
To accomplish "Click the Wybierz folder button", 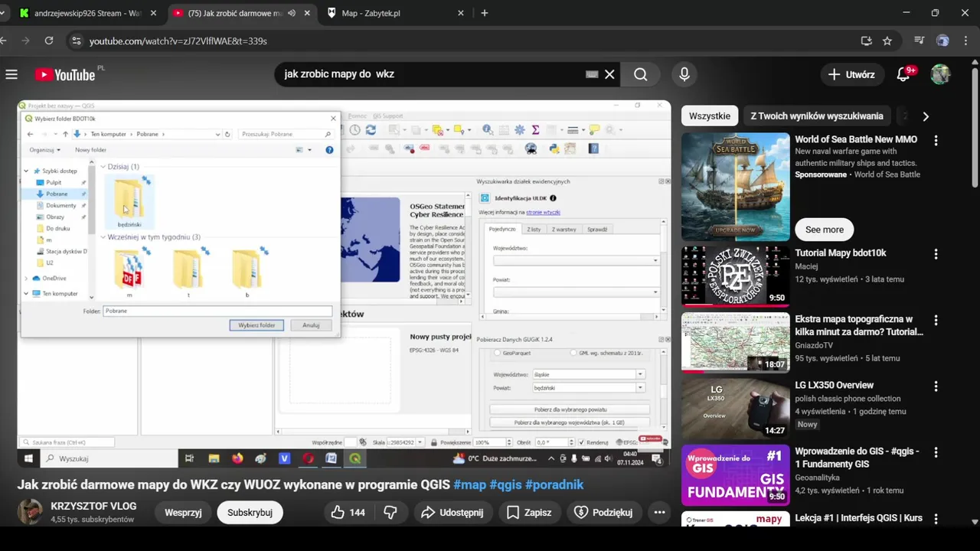I will coord(256,325).
